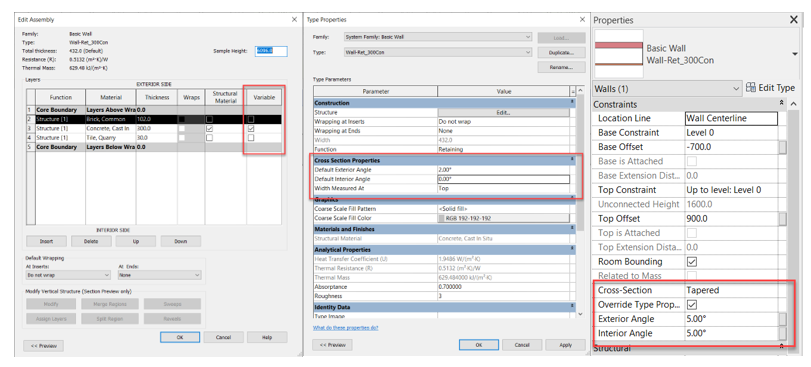Click the Sample Height input field
Screen dimensions: 811x367
271,51
